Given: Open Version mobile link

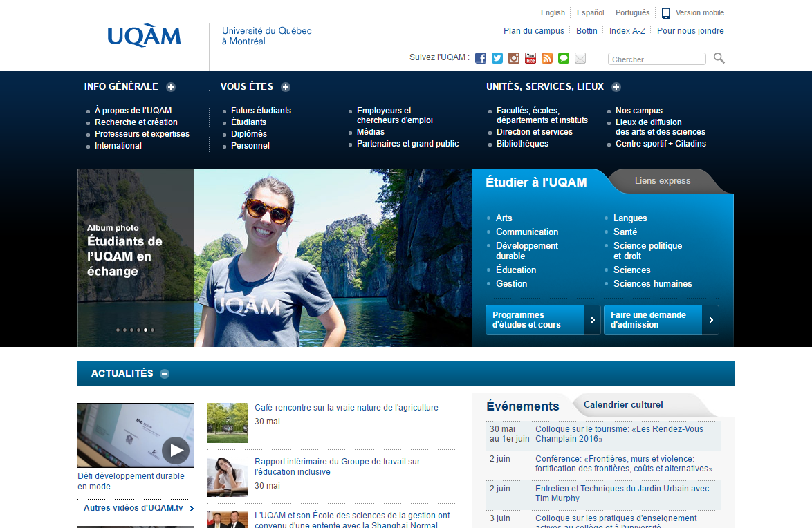Looking at the screenshot, I should point(700,12).
